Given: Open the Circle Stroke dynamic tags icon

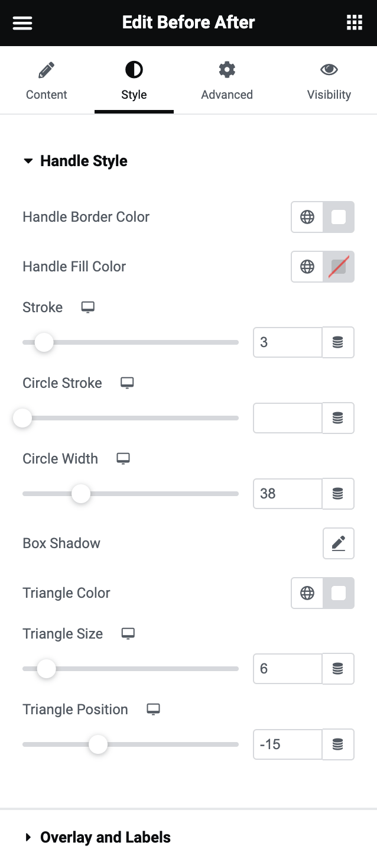Looking at the screenshot, I should click(x=338, y=418).
